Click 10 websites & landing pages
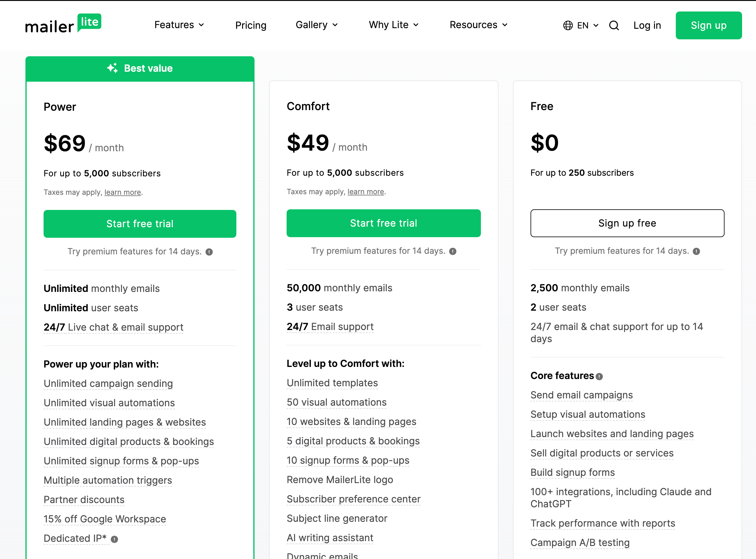The width and height of the screenshot is (756, 559). (351, 421)
